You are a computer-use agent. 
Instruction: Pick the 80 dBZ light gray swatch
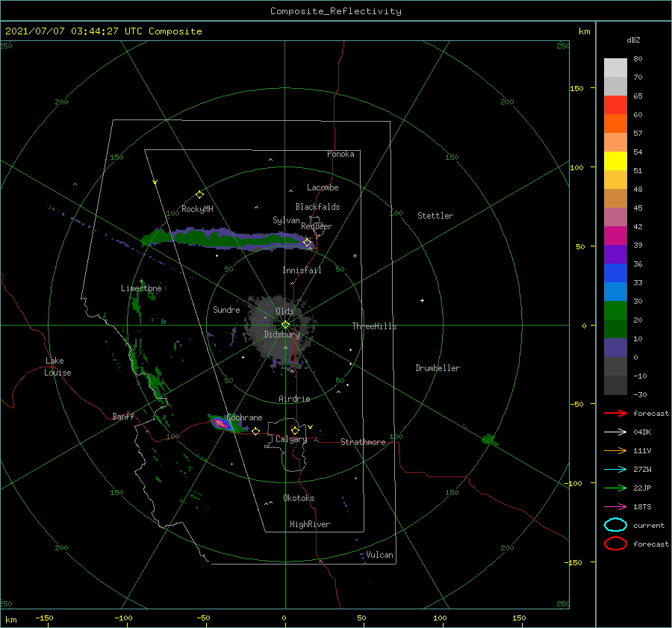coord(615,67)
